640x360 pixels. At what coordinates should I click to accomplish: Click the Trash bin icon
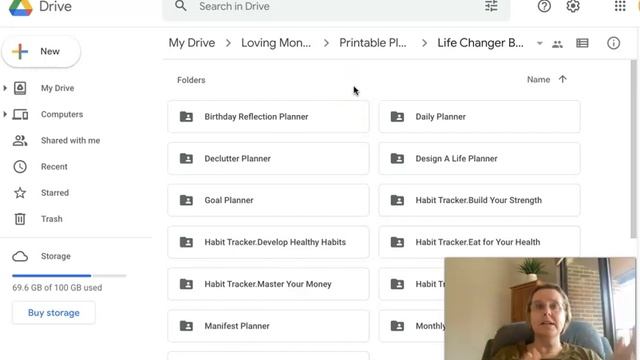(x=20, y=219)
